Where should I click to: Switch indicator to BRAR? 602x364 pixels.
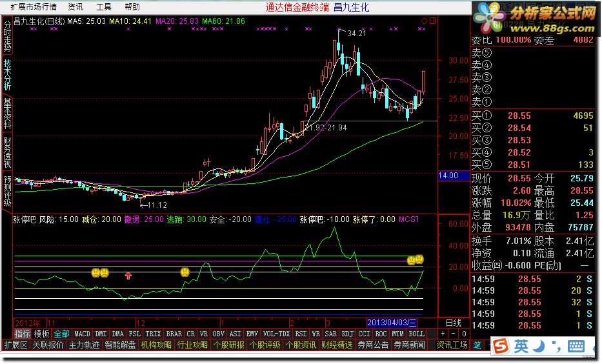174,334
